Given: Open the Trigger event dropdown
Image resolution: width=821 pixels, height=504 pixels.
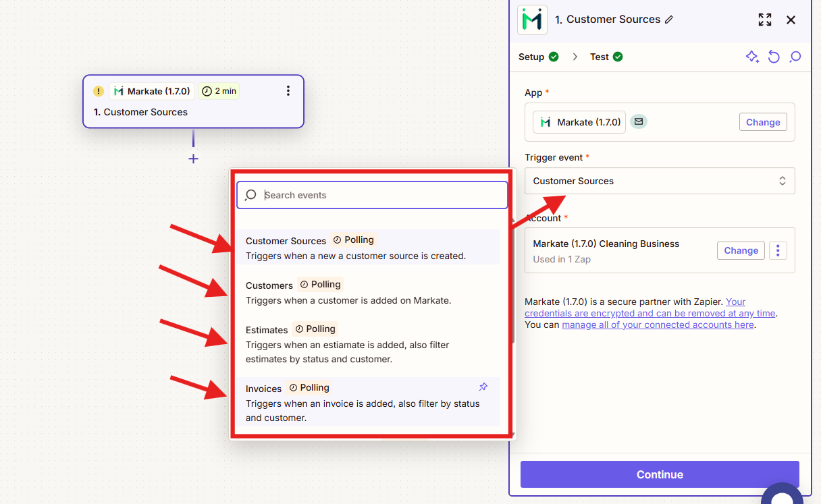Looking at the screenshot, I should [660, 181].
